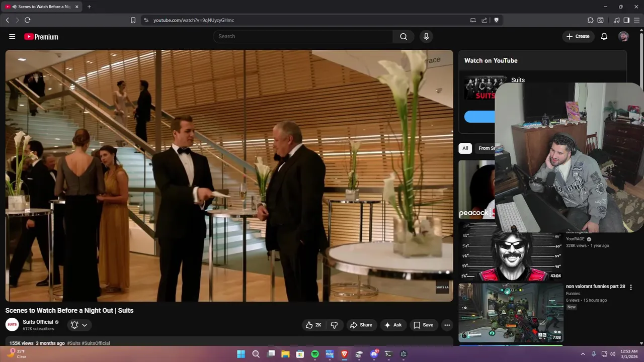Switch to the Scenes to Watch browser tab
The image size is (644, 362).
(40, 7)
